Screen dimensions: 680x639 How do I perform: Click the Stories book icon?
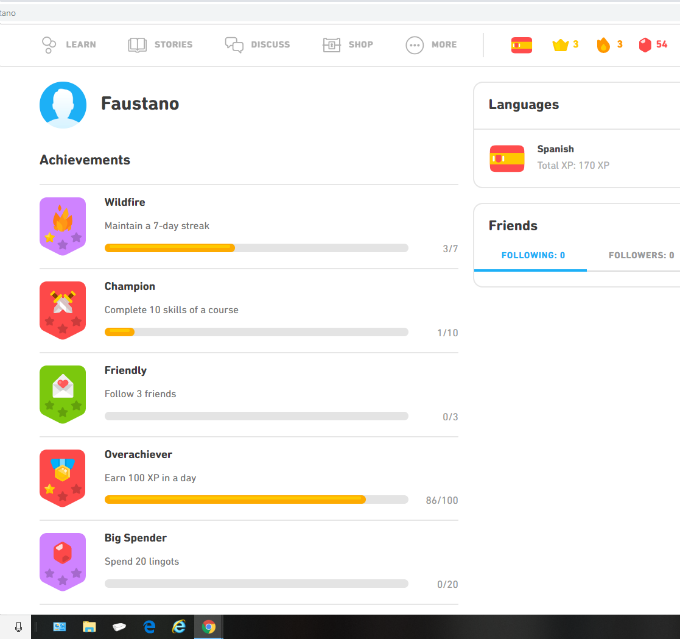(x=137, y=45)
